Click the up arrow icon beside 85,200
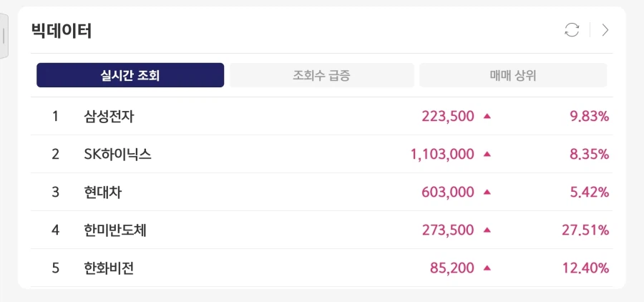Screen dimensions: 644x302 point(487,268)
